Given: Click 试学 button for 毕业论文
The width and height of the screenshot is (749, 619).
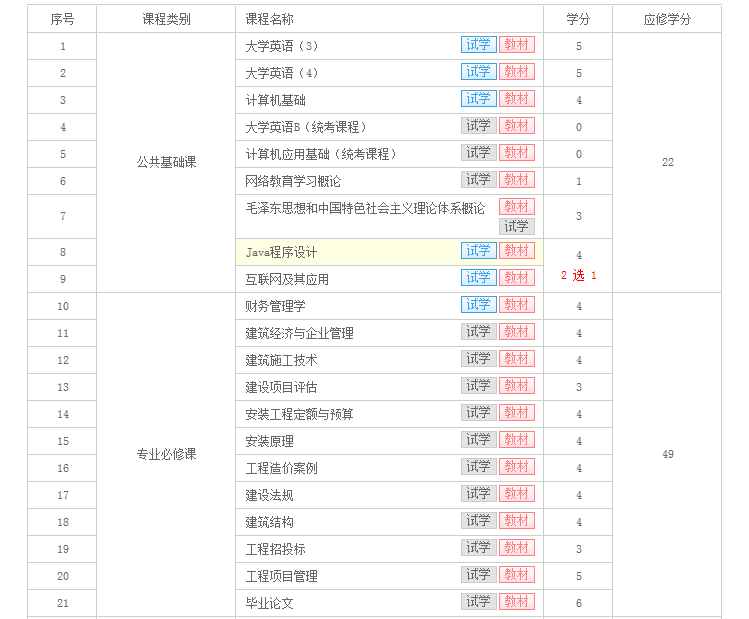Looking at the screenshot, I should pos(478,602).
